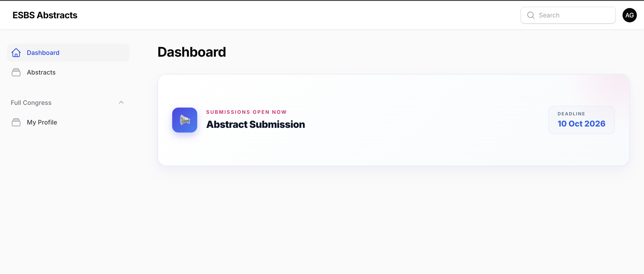This screenshot has width=644, height=274.
Task: Open the My Profile sidebar item
Action: pos(68,122)
